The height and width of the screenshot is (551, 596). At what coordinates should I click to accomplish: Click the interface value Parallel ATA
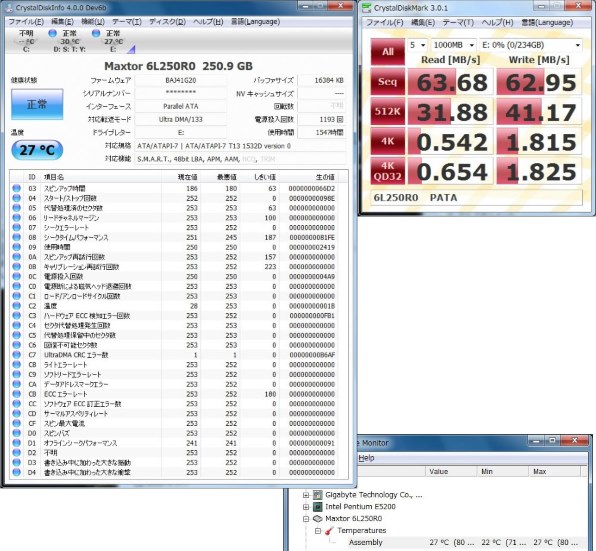click(181, 106)
